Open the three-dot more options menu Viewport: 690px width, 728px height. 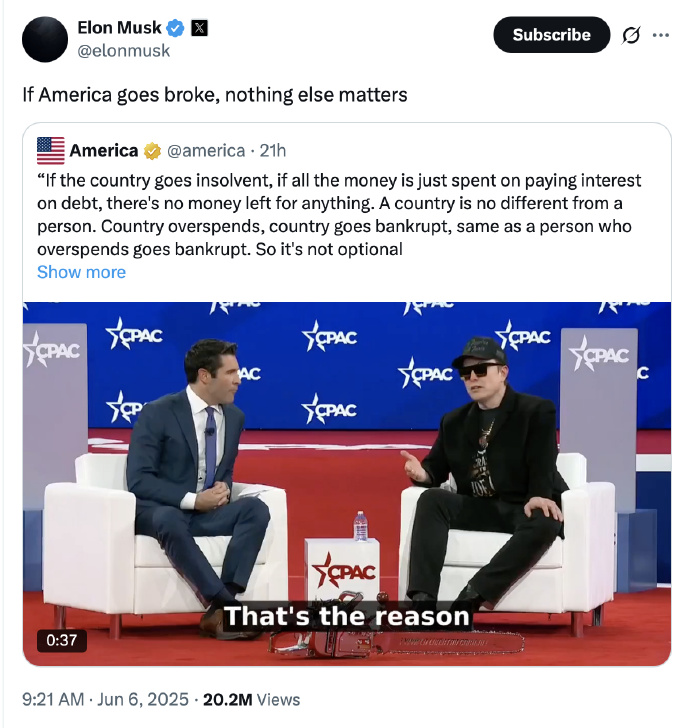(661, 34)
